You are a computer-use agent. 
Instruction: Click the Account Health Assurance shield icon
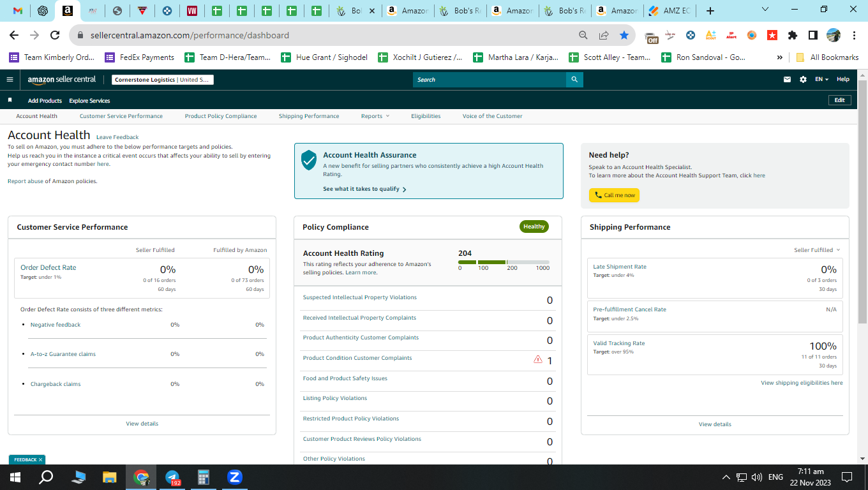click(x=309, y=160)
